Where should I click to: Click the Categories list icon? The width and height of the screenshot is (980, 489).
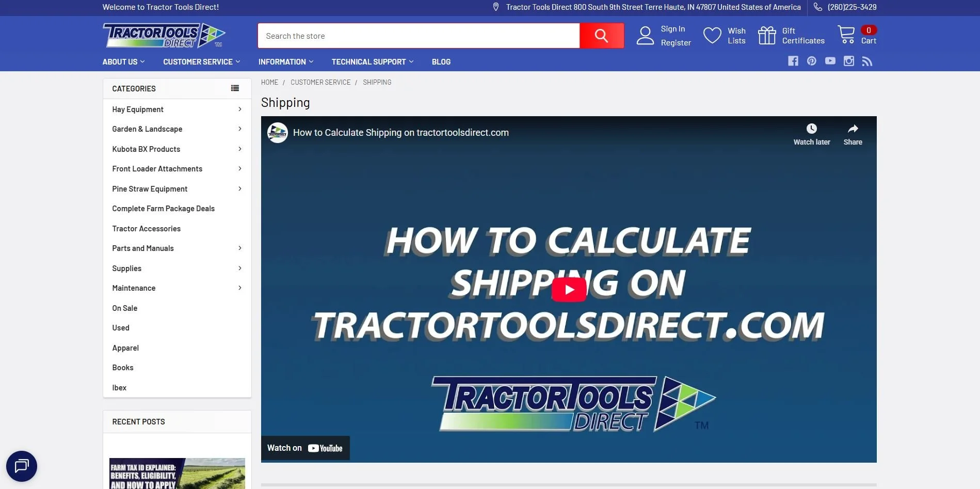pos(235,88)
